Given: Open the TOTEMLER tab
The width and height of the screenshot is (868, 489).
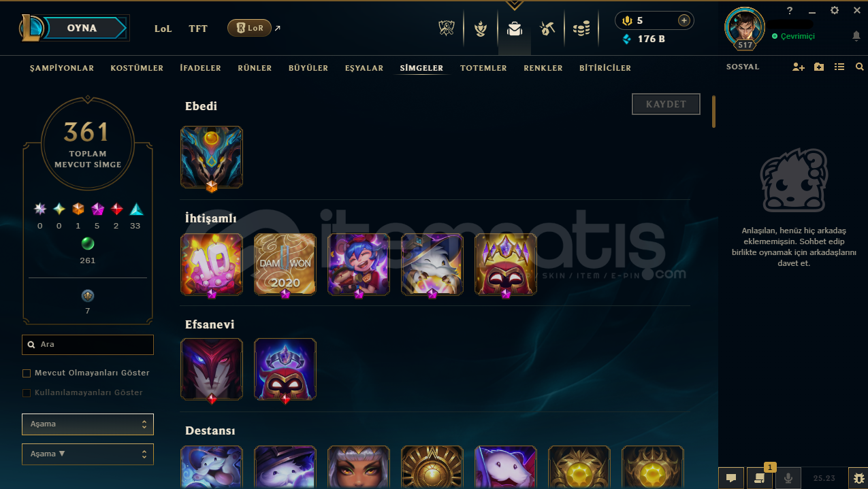Looking at the screenshot, I should [x=483, y=68].
